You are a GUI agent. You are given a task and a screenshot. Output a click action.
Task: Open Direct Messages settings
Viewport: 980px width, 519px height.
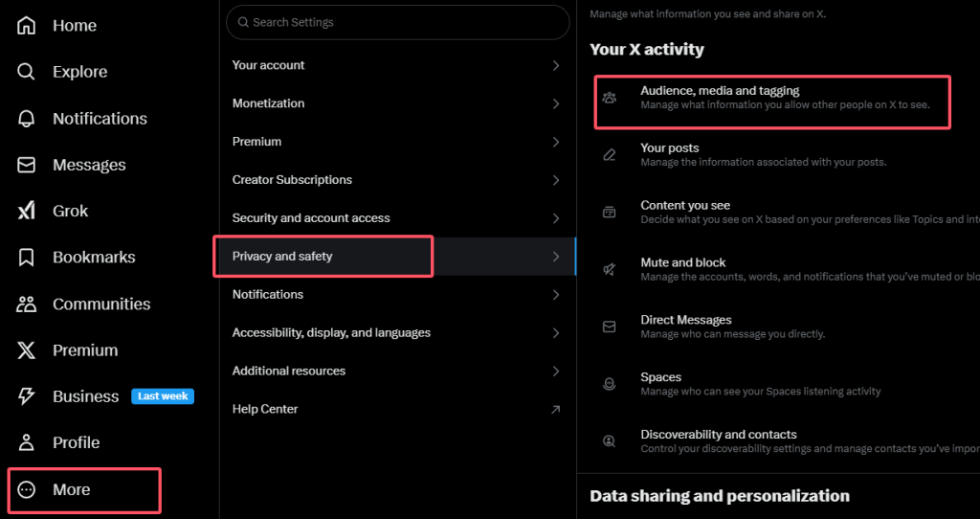pyautogui.click(x=778, y=327)
